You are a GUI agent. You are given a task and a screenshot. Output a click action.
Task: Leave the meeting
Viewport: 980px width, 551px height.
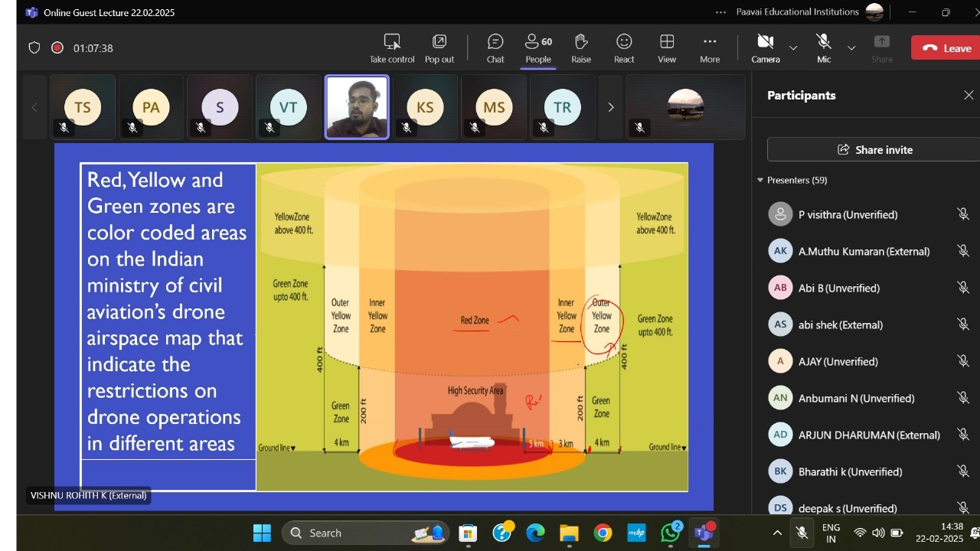[946, 48]
